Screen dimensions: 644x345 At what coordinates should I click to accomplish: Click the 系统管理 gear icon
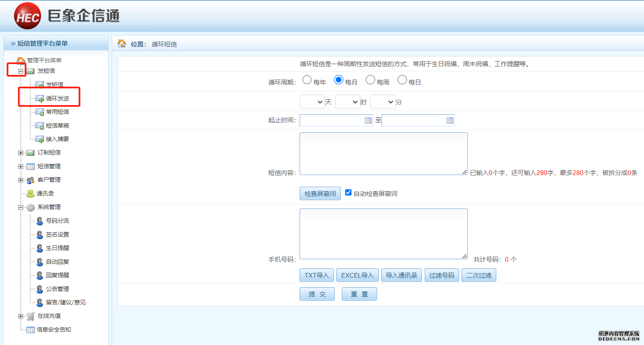click(31, 207)
